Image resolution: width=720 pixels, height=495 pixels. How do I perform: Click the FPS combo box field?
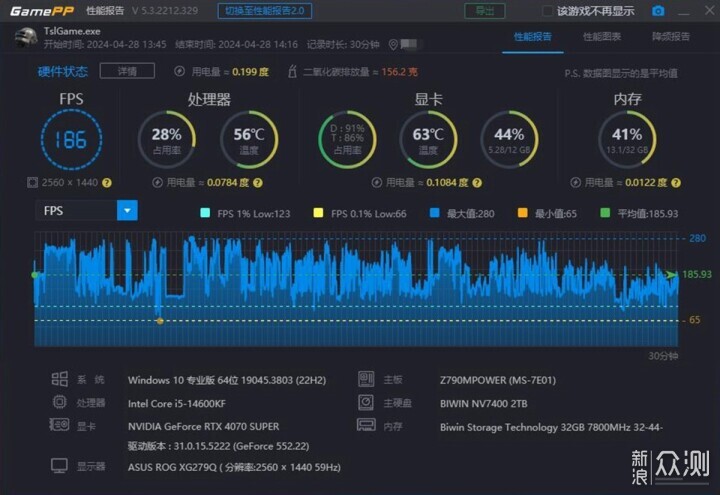(x=86, y=211)
